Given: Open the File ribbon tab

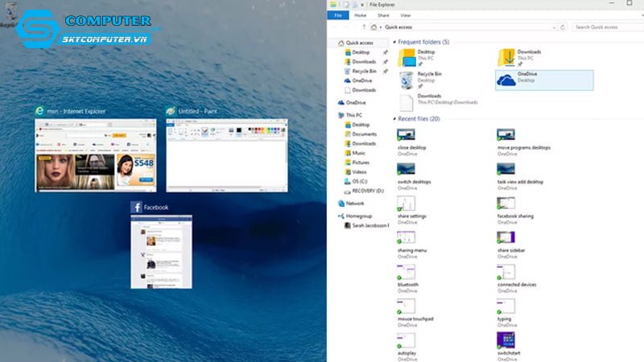Looking at the screenshot, I should (341, 15).
